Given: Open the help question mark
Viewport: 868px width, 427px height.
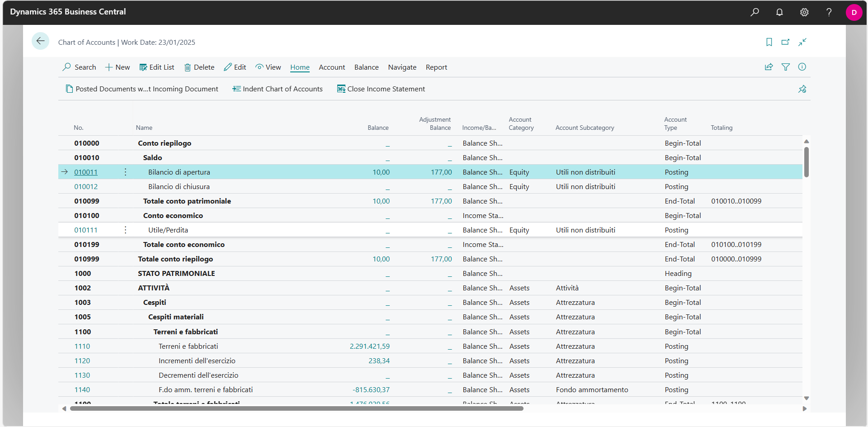Looking at the screenshot, I should click(x=829, y=12).
